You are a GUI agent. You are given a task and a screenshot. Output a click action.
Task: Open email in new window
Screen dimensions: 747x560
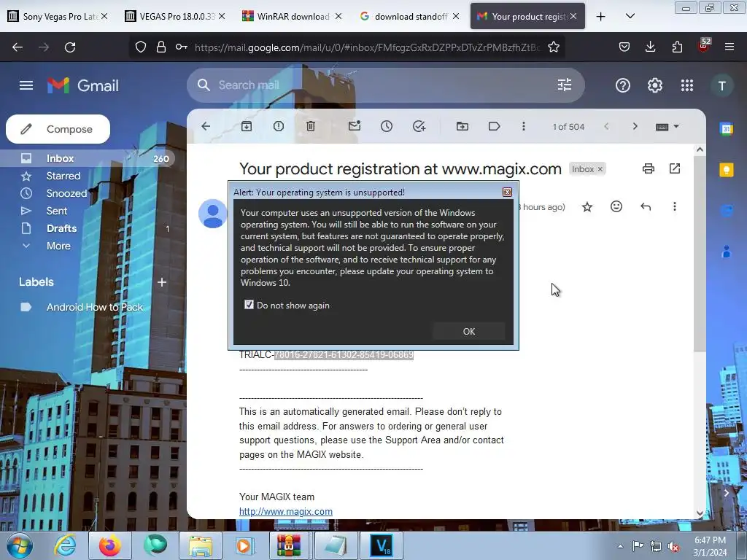point(675,168)
